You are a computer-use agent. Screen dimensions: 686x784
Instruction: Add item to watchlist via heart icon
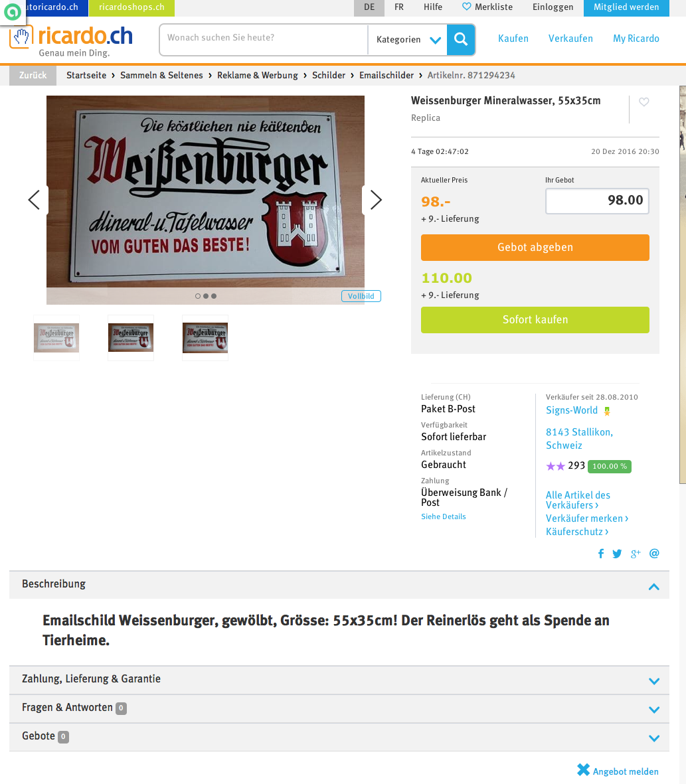644,102
